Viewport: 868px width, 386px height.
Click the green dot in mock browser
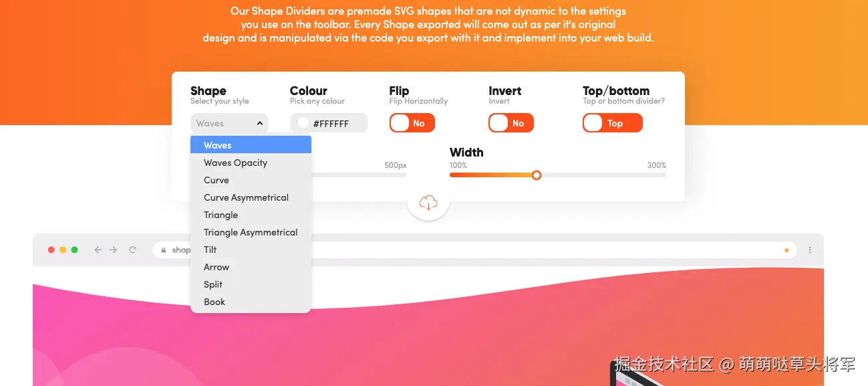(x=74, y=250)
